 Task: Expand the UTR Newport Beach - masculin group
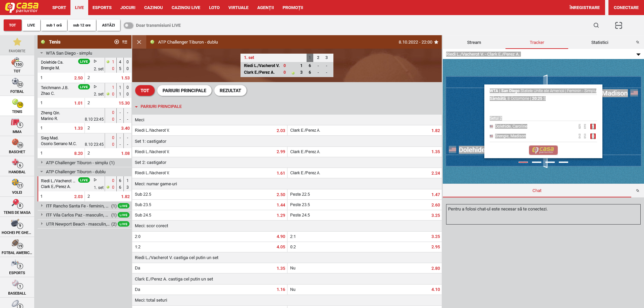[85, 224]
